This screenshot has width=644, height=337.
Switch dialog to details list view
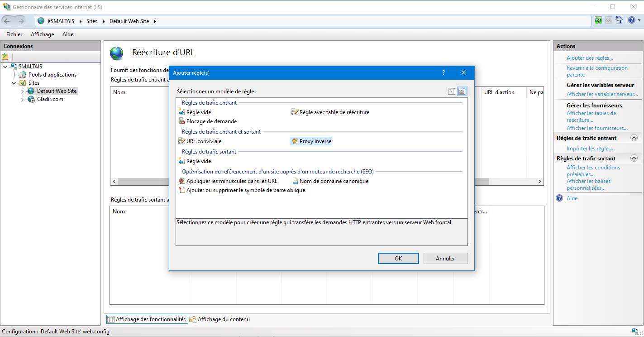(x=451, y=91)
